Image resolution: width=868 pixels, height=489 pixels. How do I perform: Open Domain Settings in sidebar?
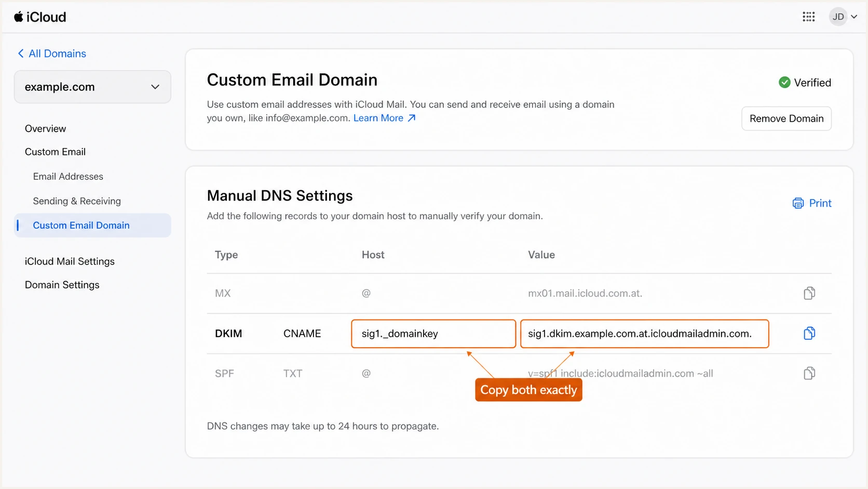tap(62, 285)
